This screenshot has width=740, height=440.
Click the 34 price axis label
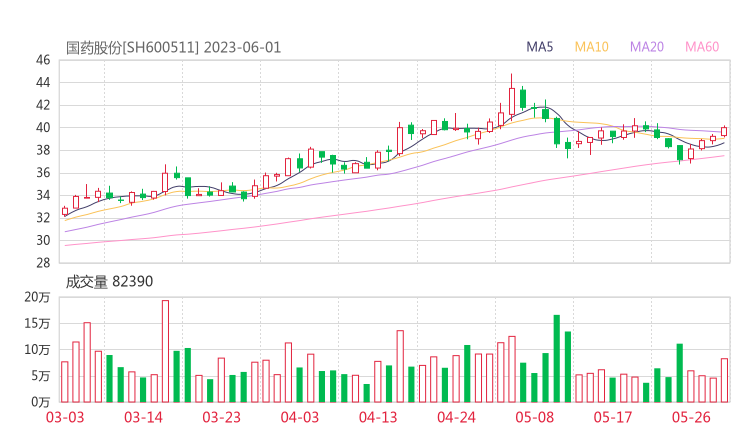point(43,195)
